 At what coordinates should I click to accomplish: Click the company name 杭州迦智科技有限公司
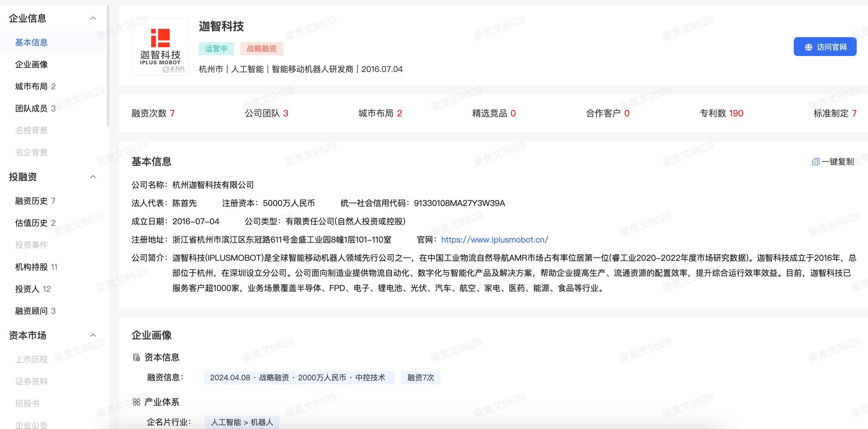[x=213, y=185]
